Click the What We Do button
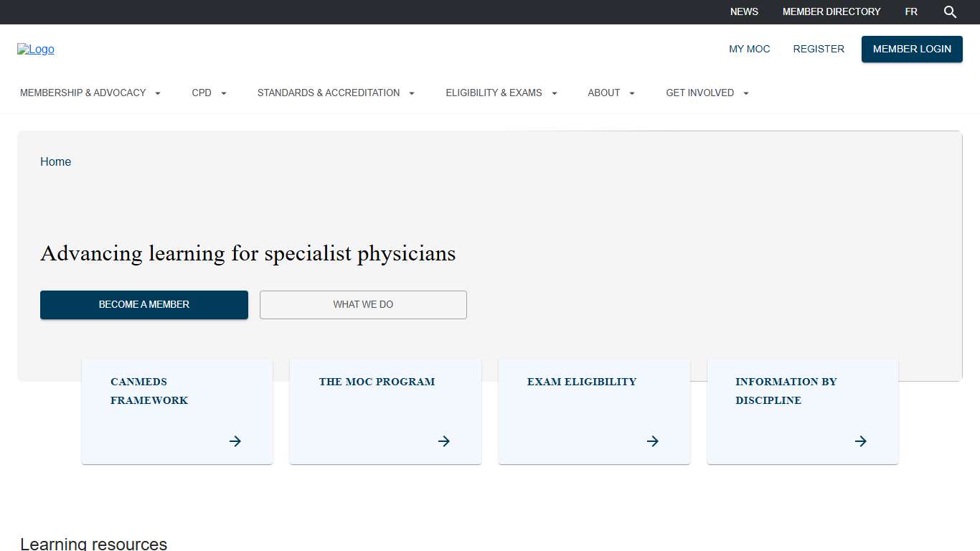Viewport: 980px width, 551px height. 363,305
